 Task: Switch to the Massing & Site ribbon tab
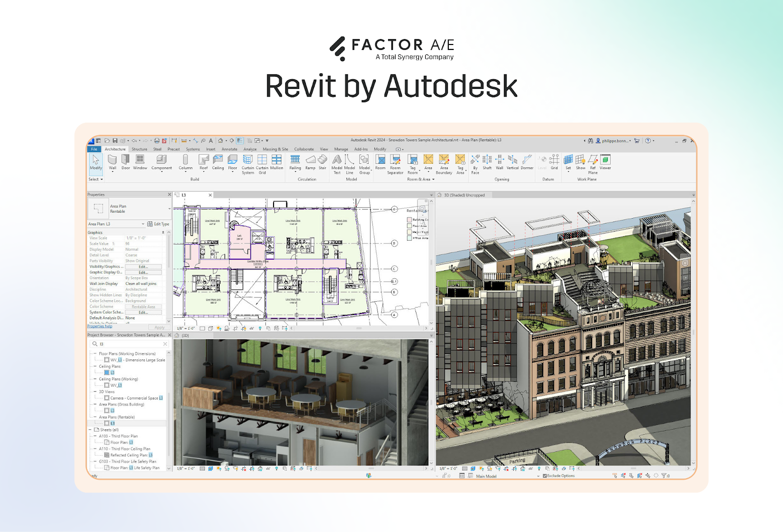tap(275, 149)
